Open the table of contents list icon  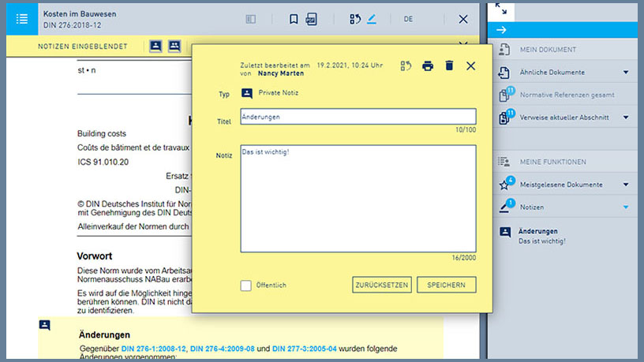coord(22,19)
